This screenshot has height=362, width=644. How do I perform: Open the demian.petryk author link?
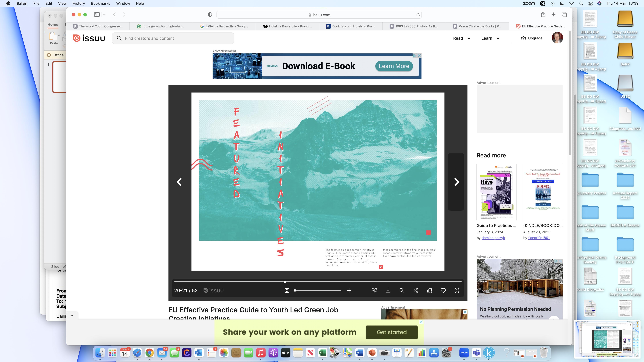click(493, 238)
